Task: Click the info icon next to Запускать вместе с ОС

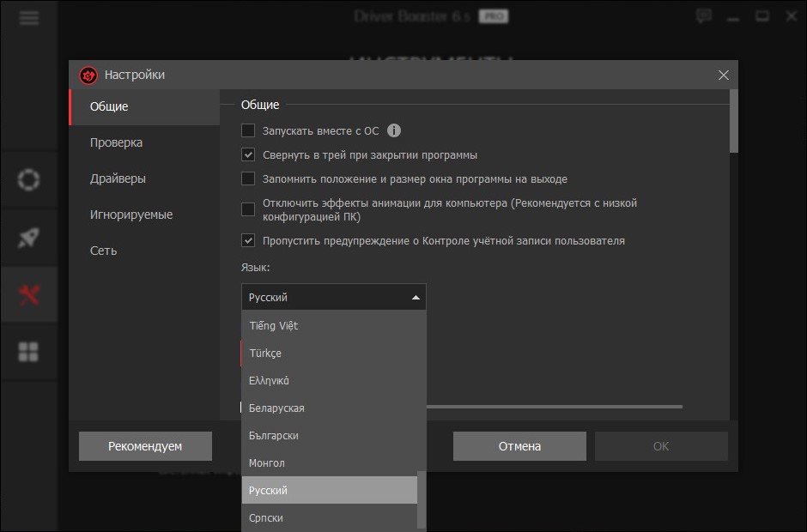Action: point(394,131)
